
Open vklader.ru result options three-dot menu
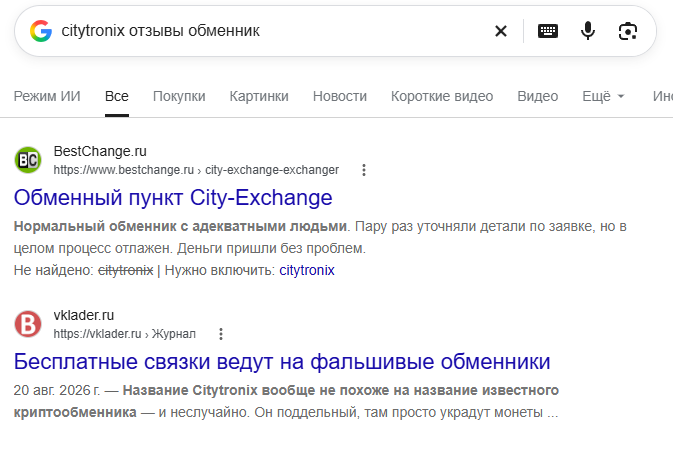(x=221, y=334)
